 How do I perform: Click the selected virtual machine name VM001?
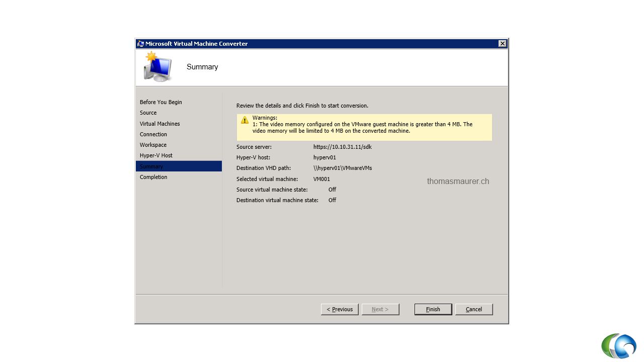321,179
